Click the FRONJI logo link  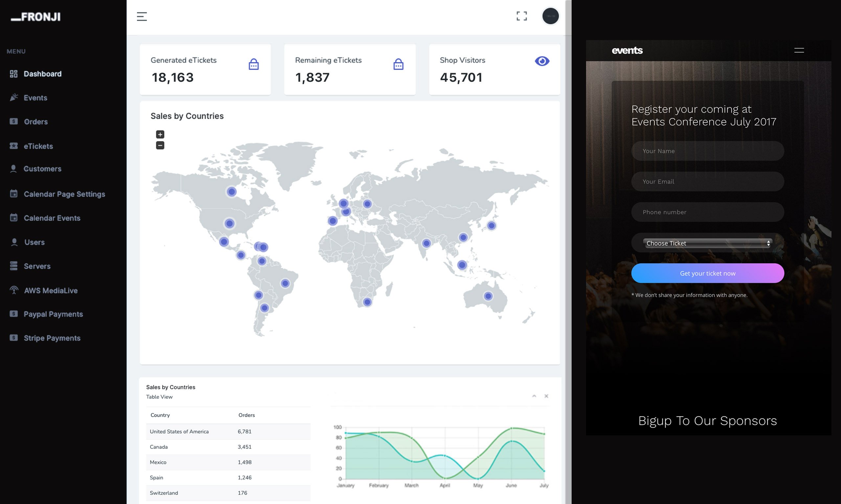coord(36,17)
